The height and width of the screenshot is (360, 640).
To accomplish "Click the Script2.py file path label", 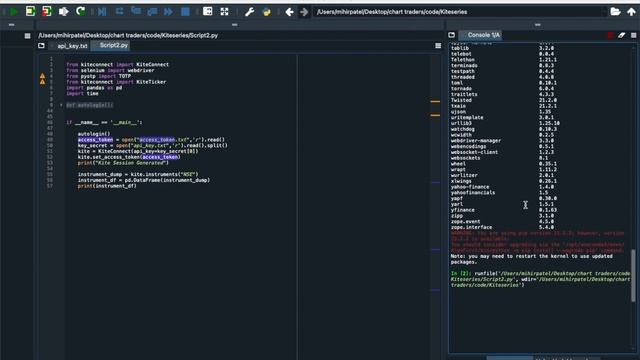I will (128, 36).
